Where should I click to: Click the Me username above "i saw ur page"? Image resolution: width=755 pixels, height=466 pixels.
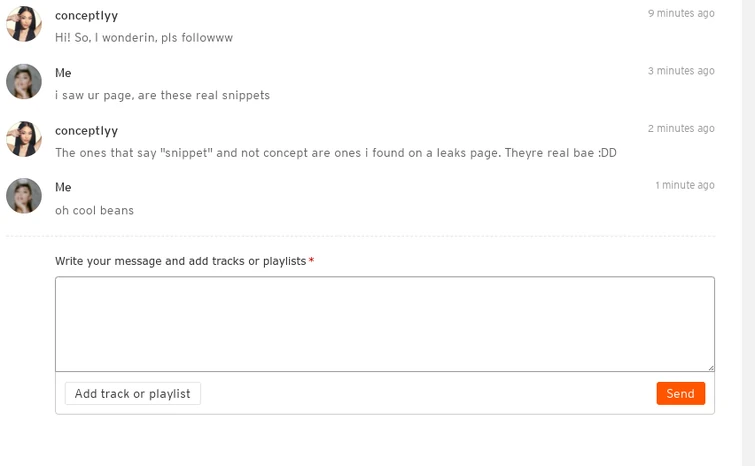pyautogui.click(x=63, y=73)
